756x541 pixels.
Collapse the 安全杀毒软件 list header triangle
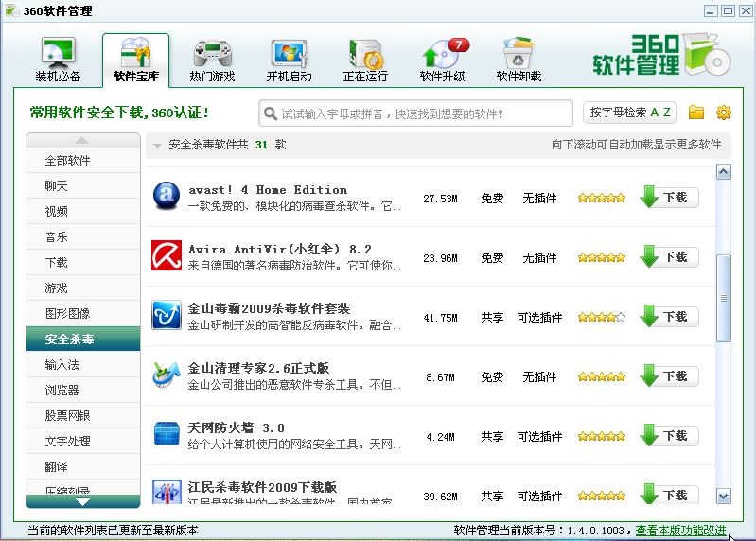pyautogui.click(x=158, y=146)
